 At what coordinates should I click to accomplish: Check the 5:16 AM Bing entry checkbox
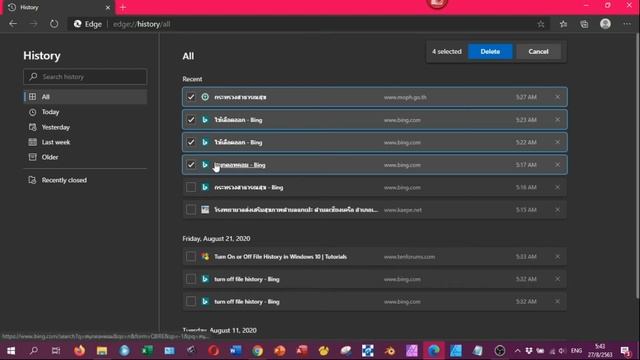[x=191, y=187]
